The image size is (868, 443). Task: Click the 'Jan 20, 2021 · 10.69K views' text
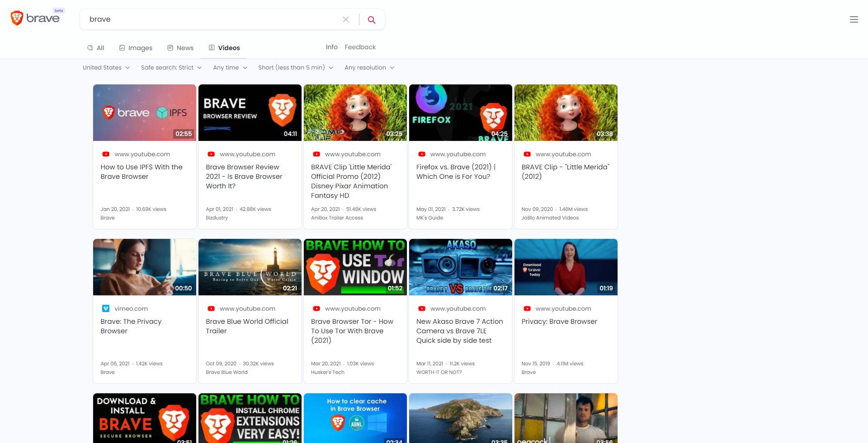[x=133, y=209]
